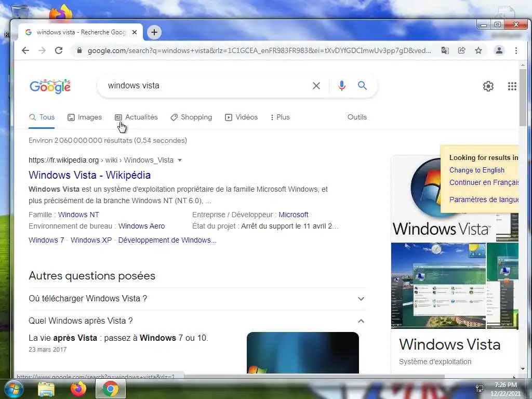Select the Tous search tab
Viewport: 532px width, 399px height.
[42, 117]
